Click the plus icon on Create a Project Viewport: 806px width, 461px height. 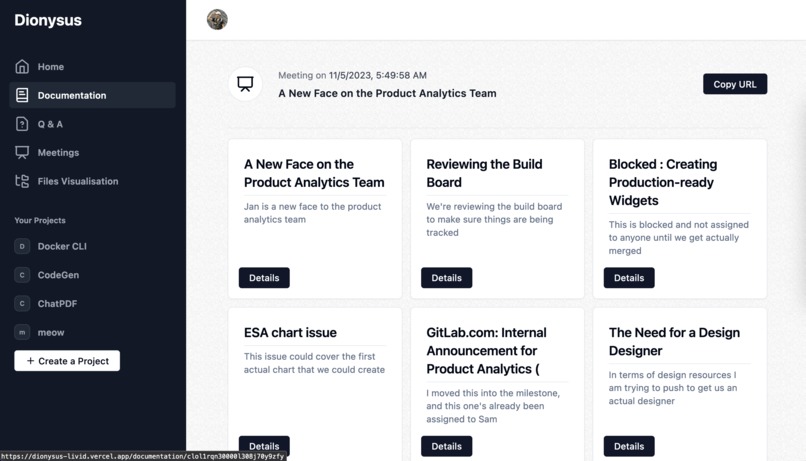tap(30, 361)
